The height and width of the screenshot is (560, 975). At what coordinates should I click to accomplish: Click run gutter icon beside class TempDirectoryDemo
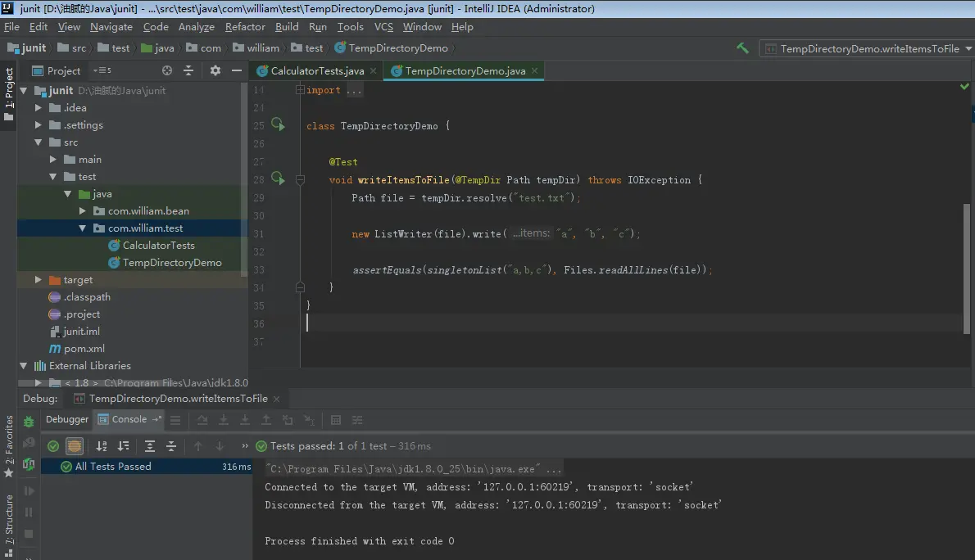point(277,125)
